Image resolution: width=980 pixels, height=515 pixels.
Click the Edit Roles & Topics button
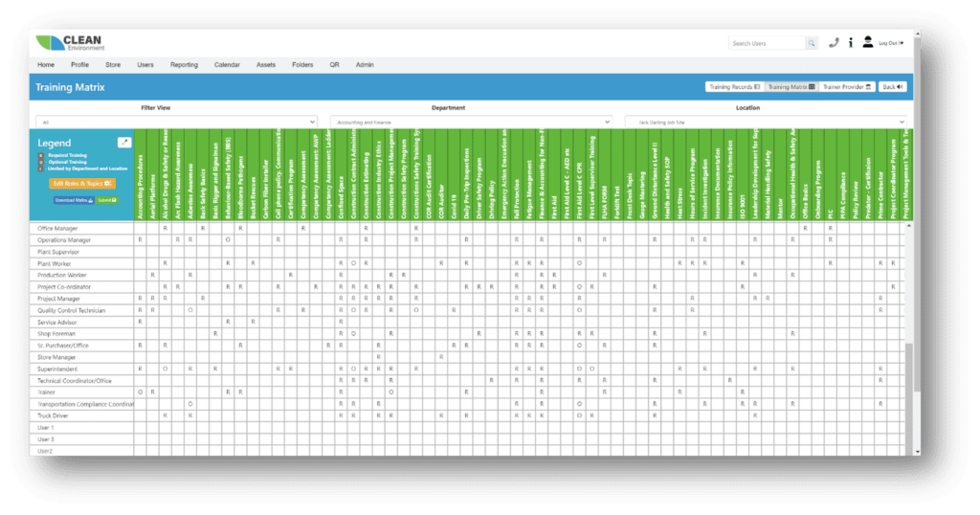tap(83, 183)
